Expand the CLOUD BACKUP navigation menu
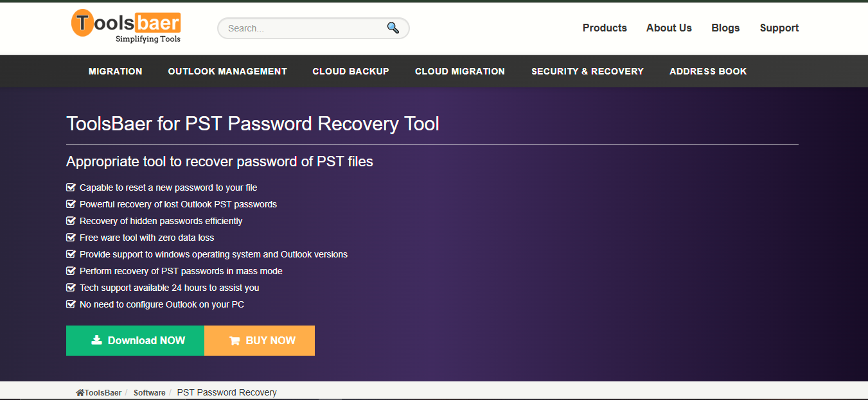 tap(351, 71)
